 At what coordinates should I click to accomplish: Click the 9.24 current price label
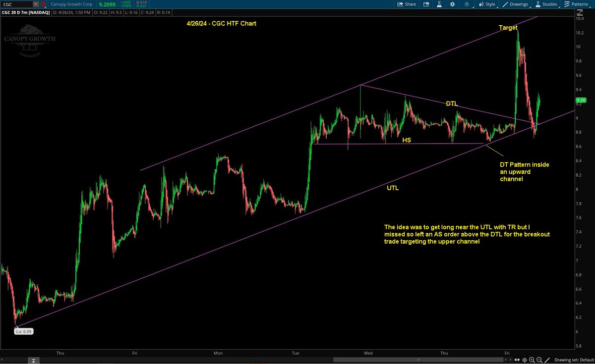[x=581, y=100]
